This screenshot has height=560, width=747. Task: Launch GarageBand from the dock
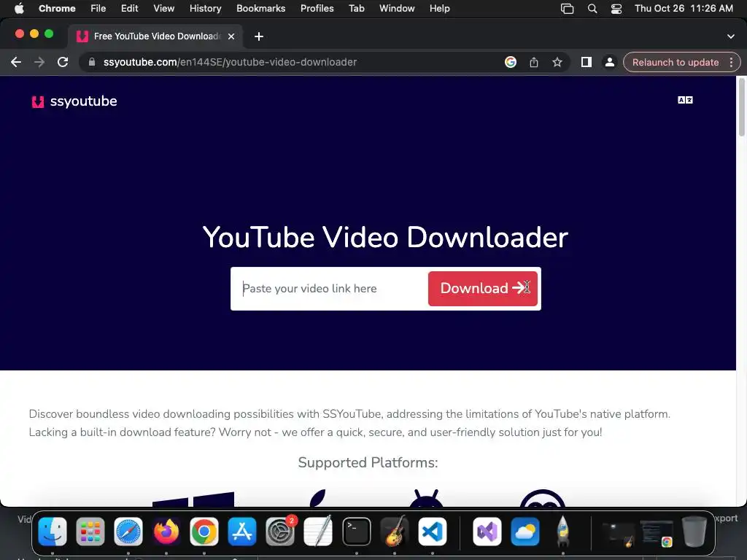point(395,532)
